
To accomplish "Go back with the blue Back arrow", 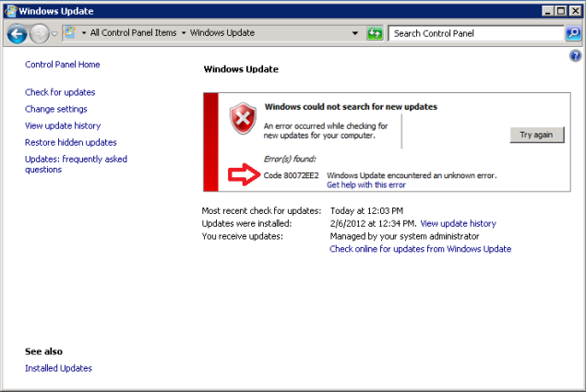I will click(18, 34).
